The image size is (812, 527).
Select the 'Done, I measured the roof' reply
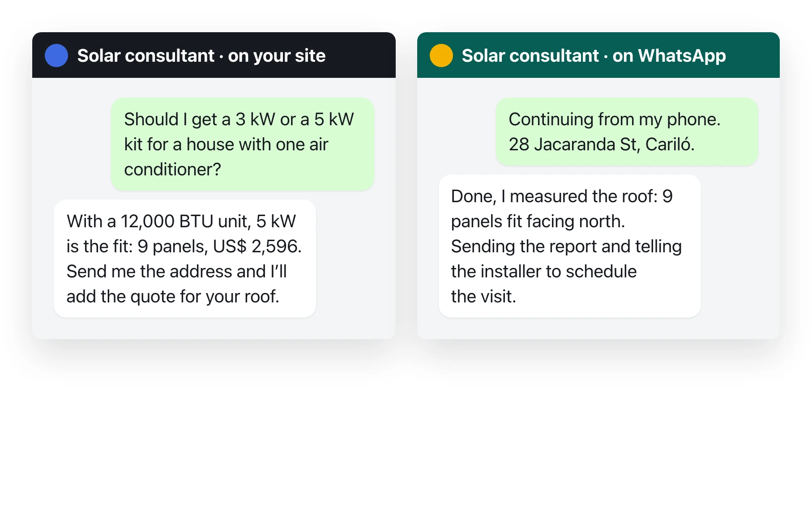coord(569,246)
